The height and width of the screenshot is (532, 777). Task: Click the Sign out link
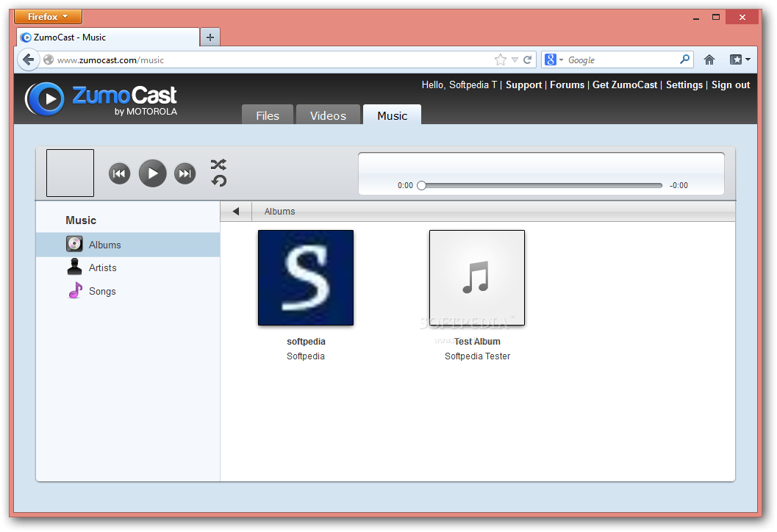click(731, 85)
